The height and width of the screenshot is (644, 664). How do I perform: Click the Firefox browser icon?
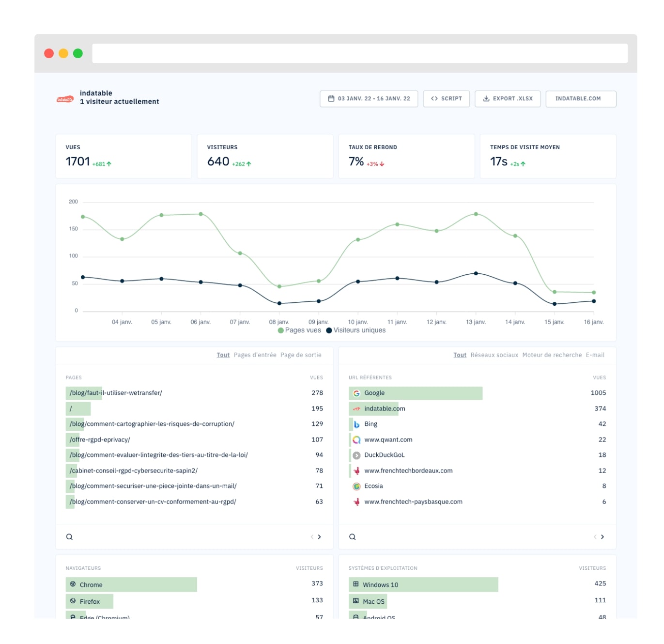(73, 601)
